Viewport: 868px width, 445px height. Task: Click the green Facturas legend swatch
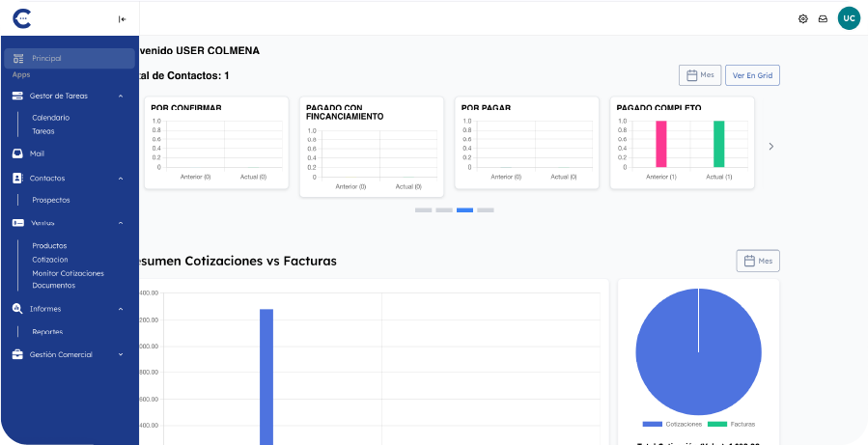point(716,424)
